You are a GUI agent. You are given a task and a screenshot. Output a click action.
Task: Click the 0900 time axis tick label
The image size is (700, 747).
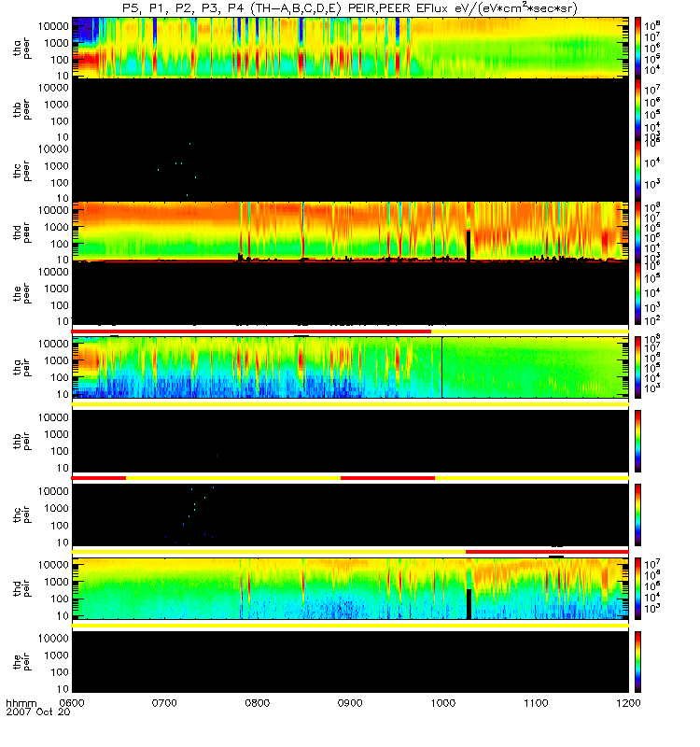tap(350, 703)
